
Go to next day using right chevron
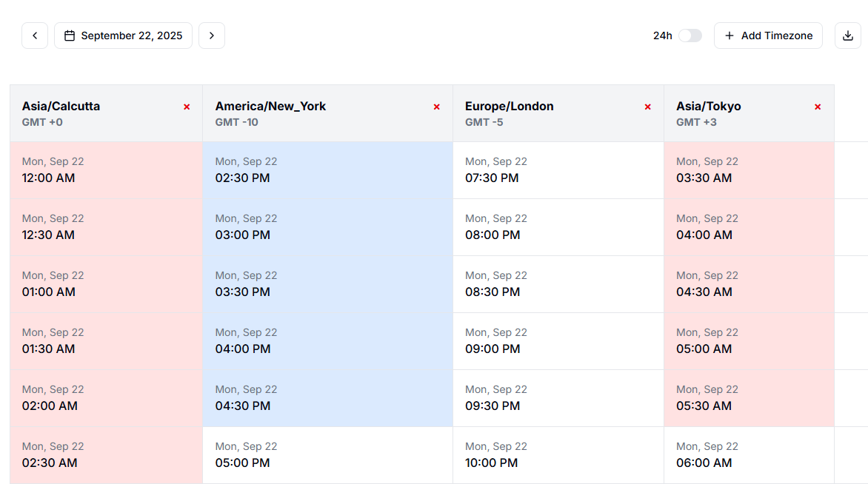coord(212,36)
